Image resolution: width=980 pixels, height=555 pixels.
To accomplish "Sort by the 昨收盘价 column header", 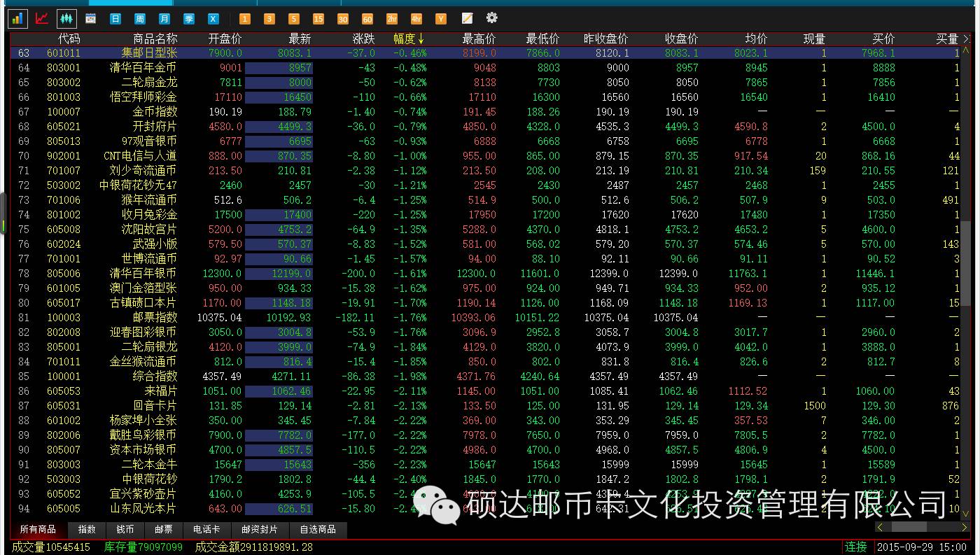I will [606, 39].
